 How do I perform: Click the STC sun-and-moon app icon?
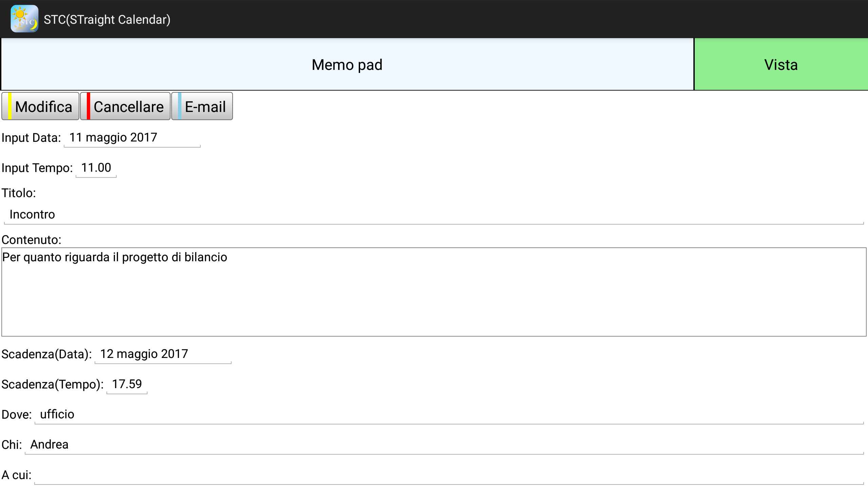coord(24,19)
